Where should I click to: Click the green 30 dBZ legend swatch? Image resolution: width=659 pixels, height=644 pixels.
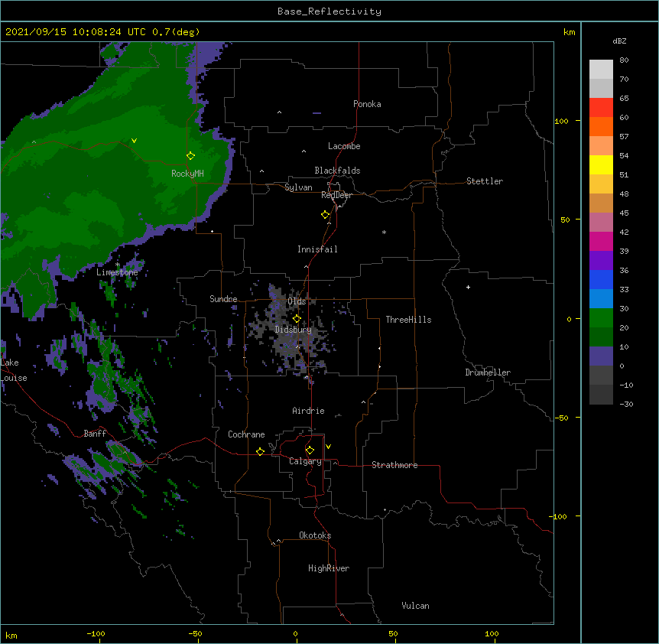[x=601, y=318]
